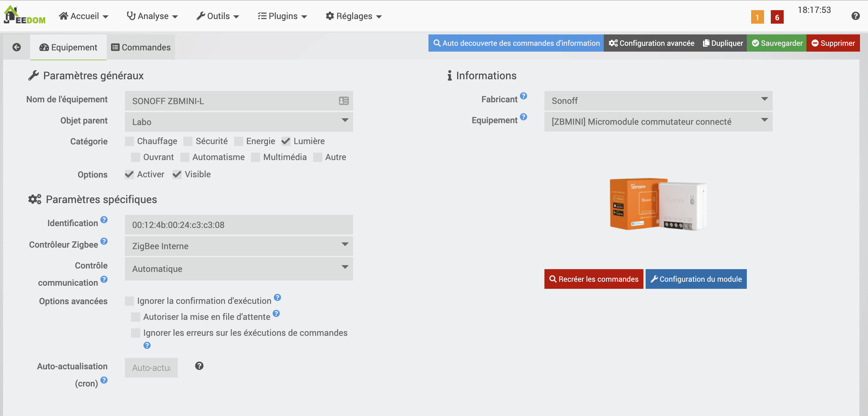Click the Auto-actualisation cron input field
This screenshot has width=868, height=416.
pyautogui.click(x=151, y=367)
